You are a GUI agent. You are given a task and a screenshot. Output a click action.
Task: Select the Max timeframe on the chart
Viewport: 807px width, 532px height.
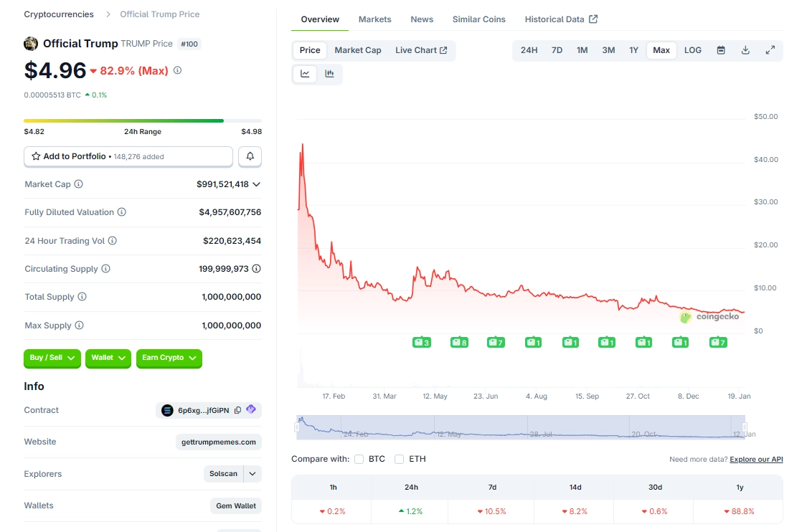[661, 50]
